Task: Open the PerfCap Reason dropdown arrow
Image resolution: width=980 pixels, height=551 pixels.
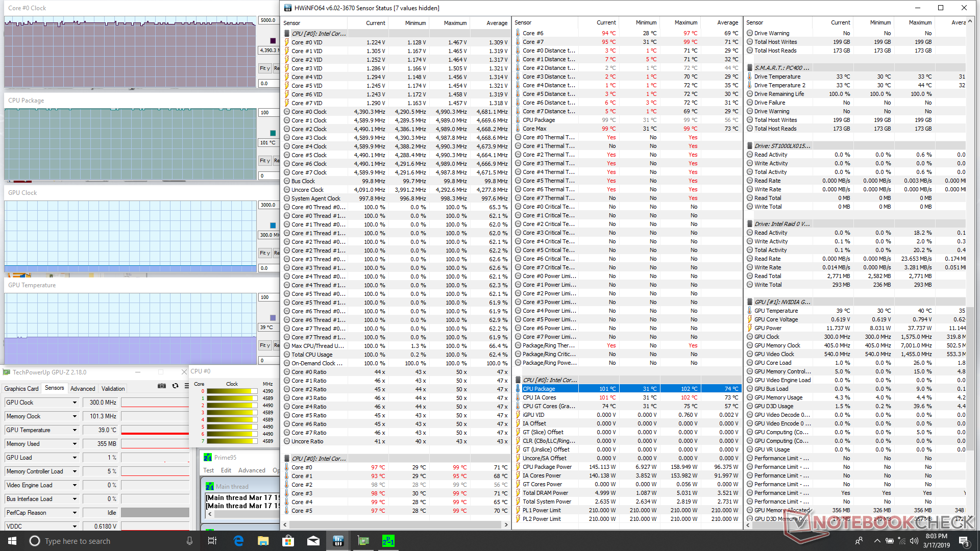Action: (75, 513)
